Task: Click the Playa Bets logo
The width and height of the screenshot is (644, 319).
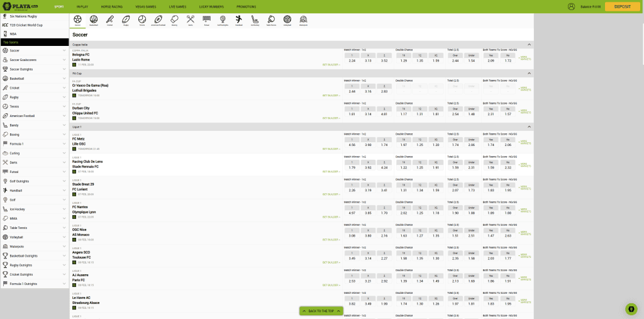Action: tap(21, 6)
